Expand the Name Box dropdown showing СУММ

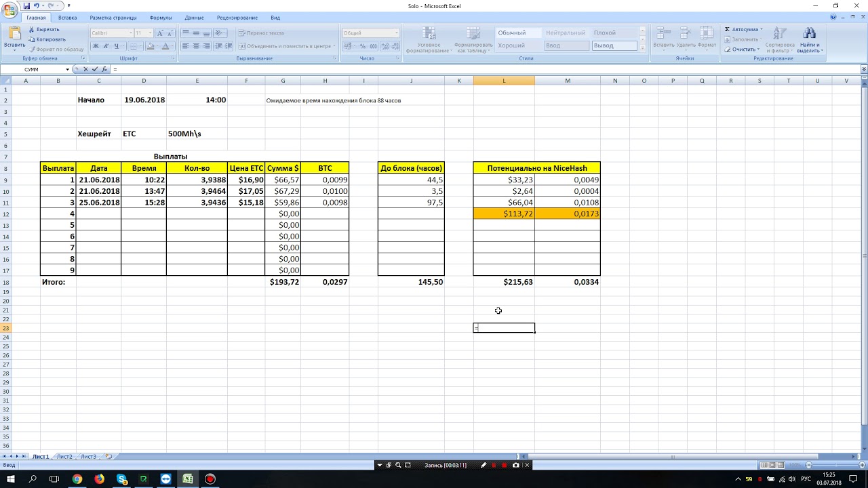67,69
